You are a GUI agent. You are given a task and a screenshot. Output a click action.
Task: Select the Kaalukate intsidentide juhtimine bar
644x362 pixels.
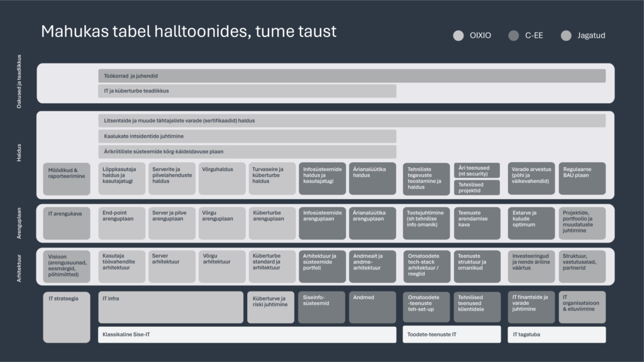[x=247, y=136]
